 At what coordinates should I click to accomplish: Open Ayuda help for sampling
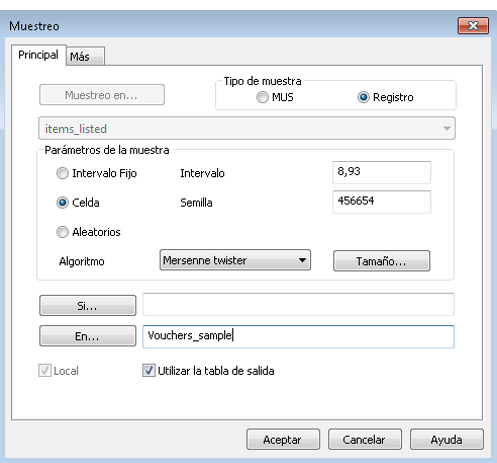pyautogui.click(x=447, y=440)
